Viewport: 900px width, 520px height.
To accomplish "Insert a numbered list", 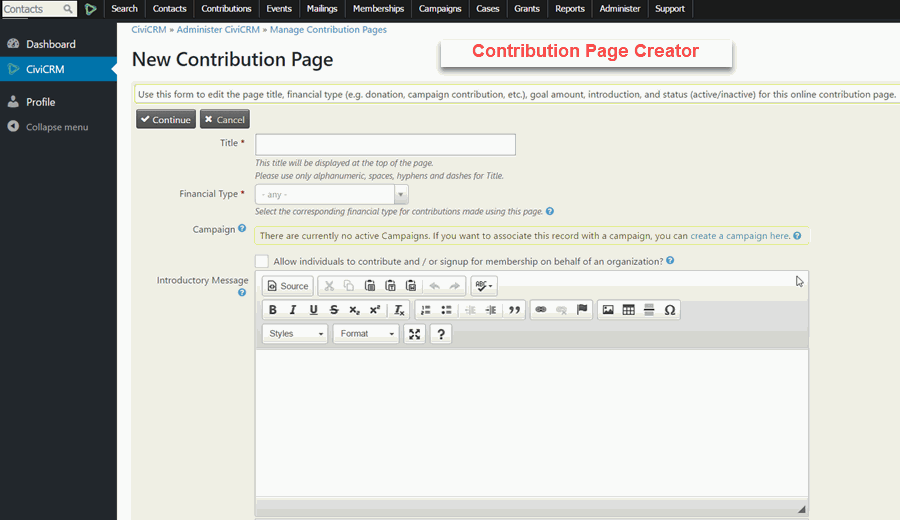I will (x=426, y=310).
